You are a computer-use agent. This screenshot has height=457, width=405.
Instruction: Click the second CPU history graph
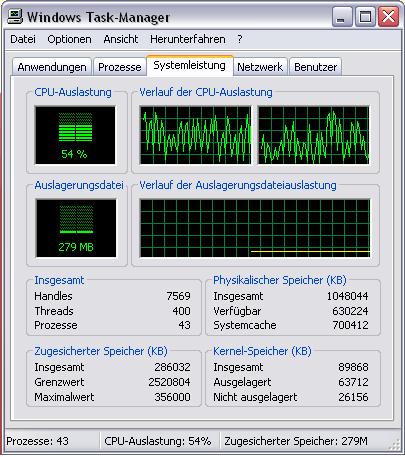[314, 135]
